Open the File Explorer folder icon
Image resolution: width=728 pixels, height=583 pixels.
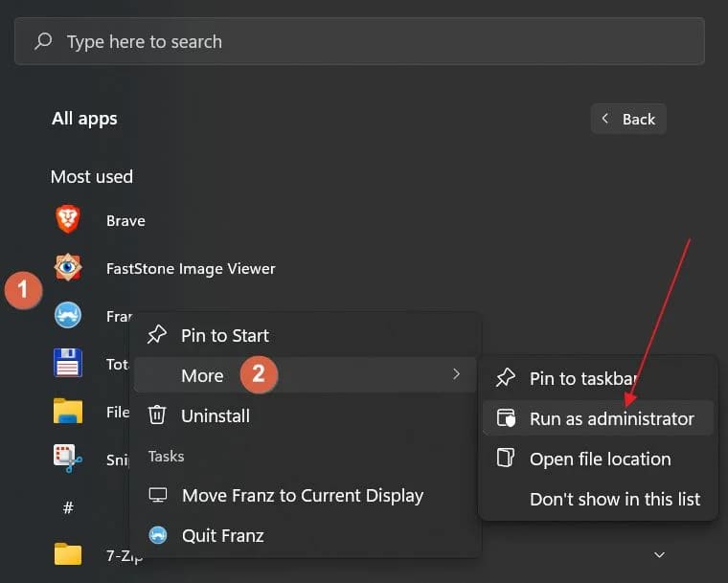click(68, 412)
